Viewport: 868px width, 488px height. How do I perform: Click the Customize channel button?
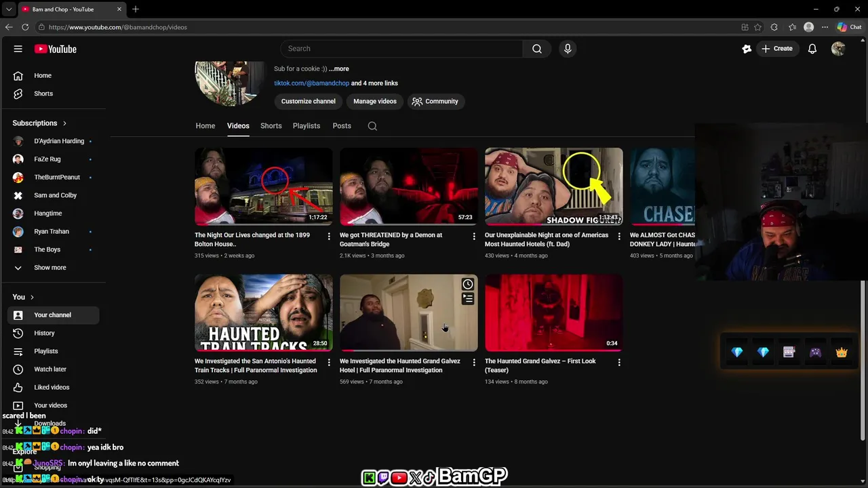pos(309,102)
